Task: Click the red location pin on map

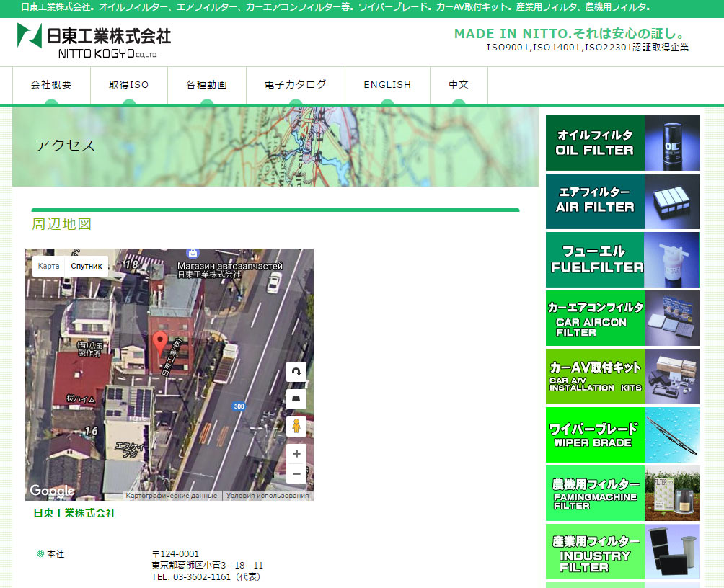Action: point(160,343)
